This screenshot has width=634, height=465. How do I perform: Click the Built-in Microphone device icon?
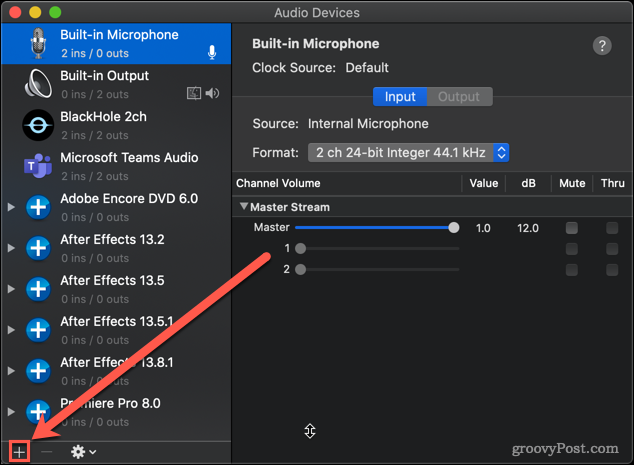pos(38,43)
